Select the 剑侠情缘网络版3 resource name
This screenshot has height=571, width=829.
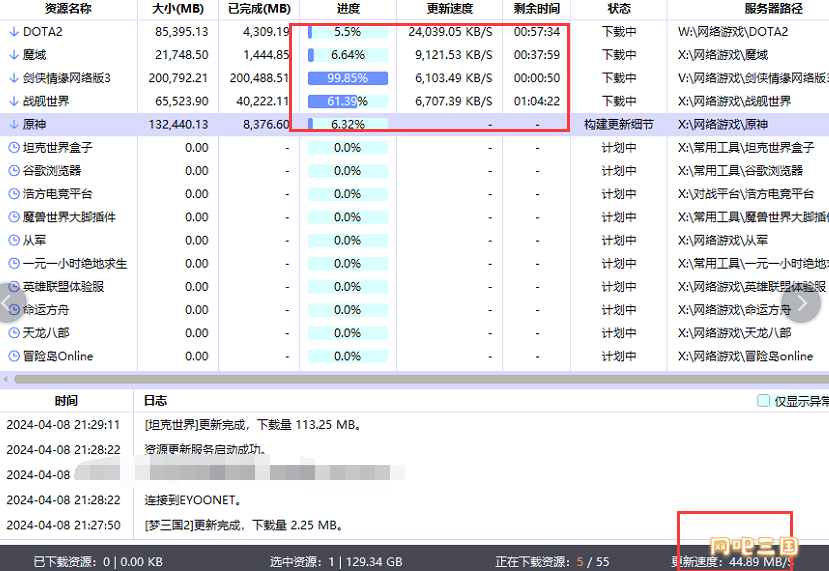point(67,78)
